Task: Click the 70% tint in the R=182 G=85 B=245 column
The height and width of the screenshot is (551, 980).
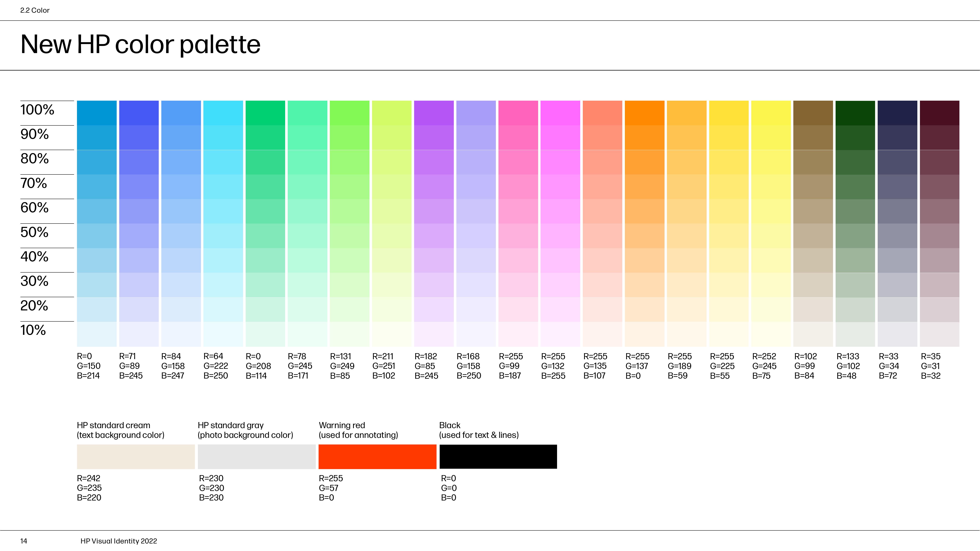Action: [x=434, y=187]
